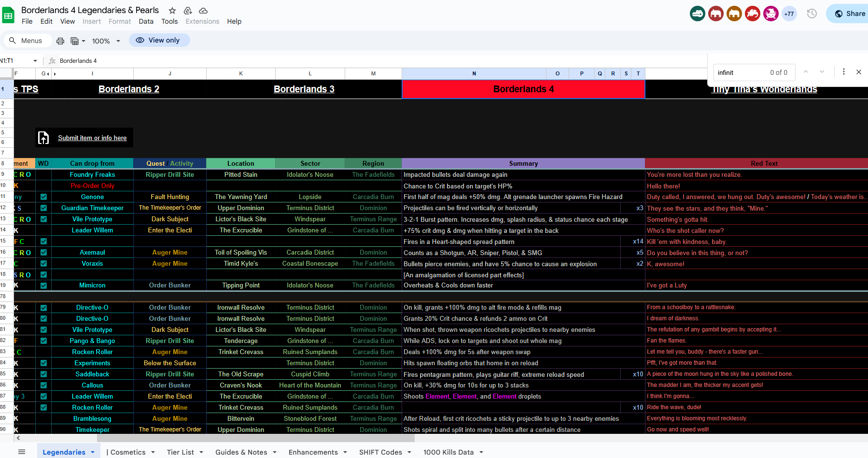Toggle WD checkbox in Pango & Bango row
This screenshot has width=868, height=458.
(43, 341)
